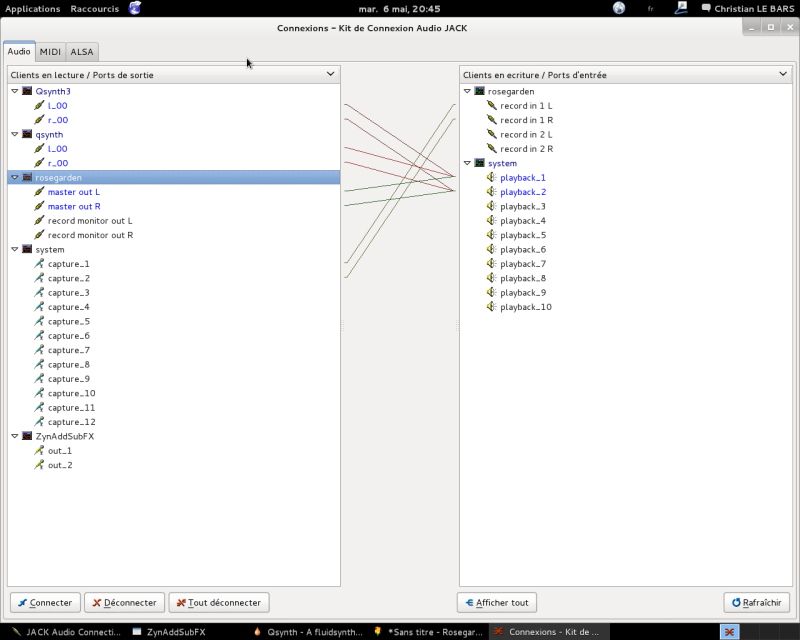The image size is (800, 640).
Task: Open the Applications menu
Action: pyautogui.click(x=33, y=9)
